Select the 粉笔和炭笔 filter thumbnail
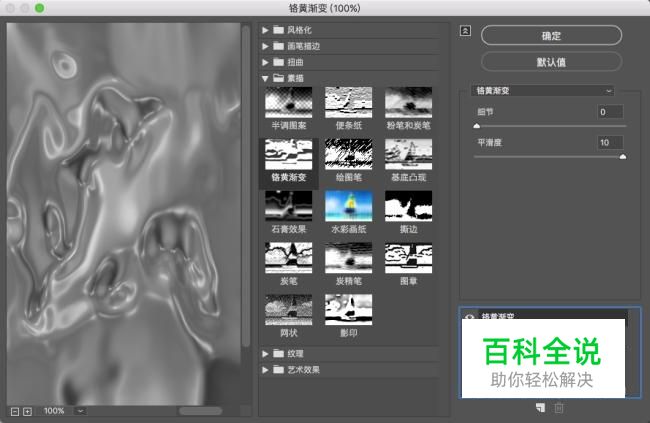650x423 pixels. pyautogui.click(x=408, y=102)
